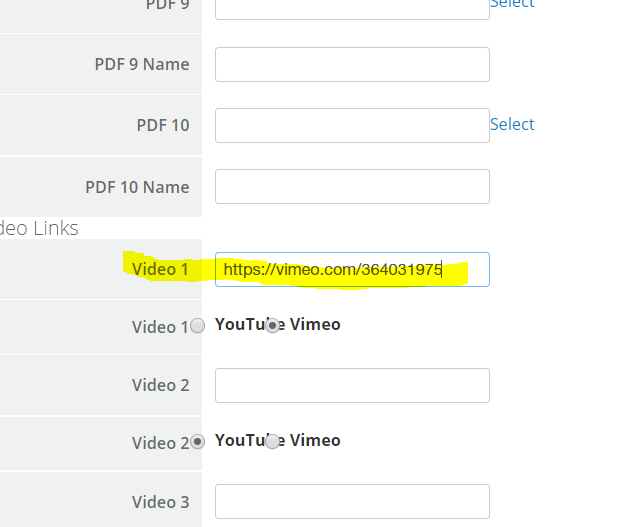Focus the PDF 9 file path field at the top
Viewport: 634px width, 527px height.
[x=352, y=9]
